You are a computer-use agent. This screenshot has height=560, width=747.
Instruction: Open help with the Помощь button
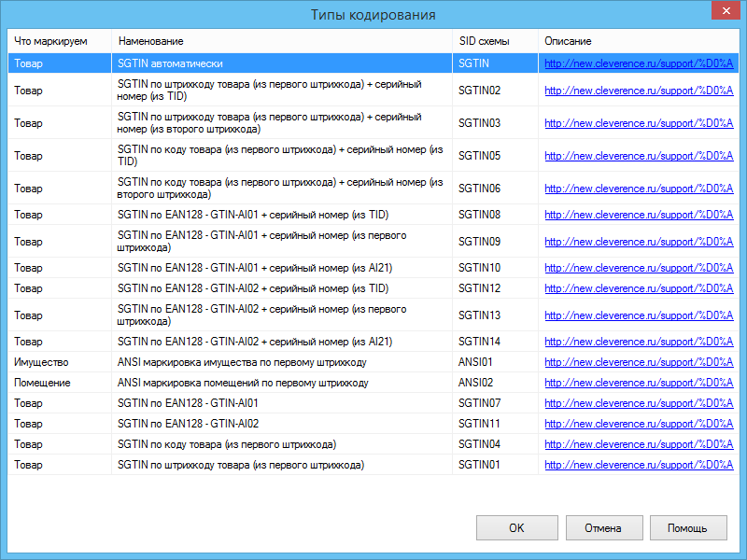[x=688, y=527]
